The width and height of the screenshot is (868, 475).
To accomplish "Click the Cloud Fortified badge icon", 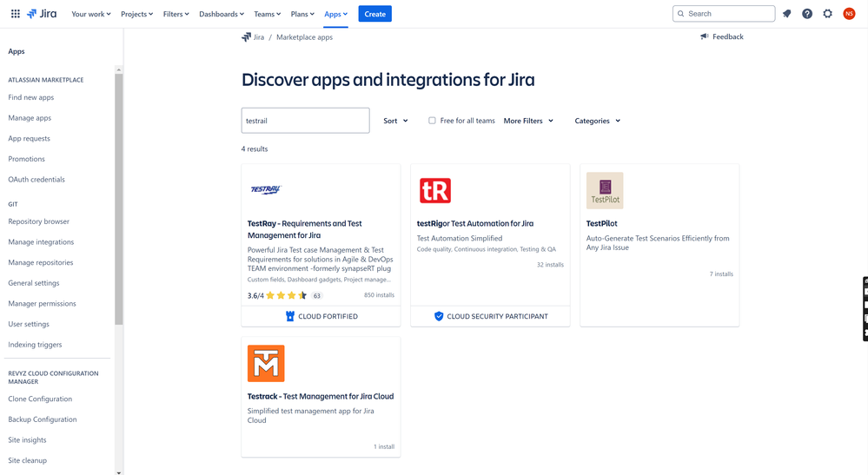I will click(289, 316).
